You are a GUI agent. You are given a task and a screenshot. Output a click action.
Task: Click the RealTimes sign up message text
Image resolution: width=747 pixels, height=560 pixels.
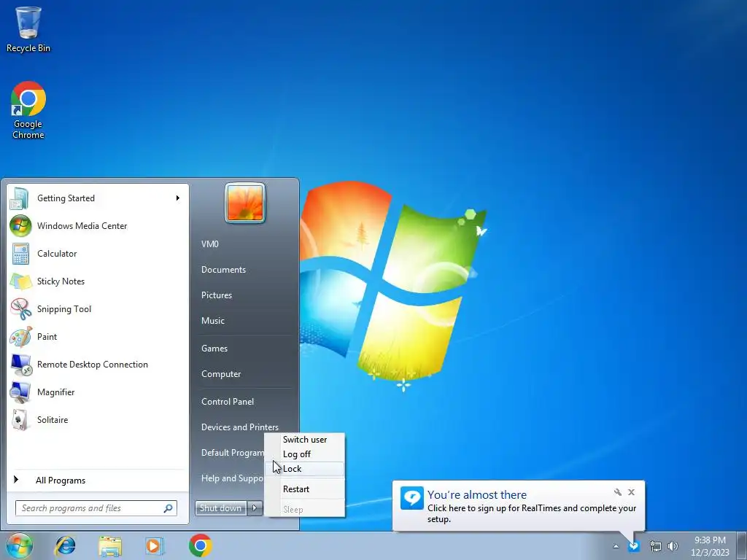pyautogui.click(x=532, y=513)
